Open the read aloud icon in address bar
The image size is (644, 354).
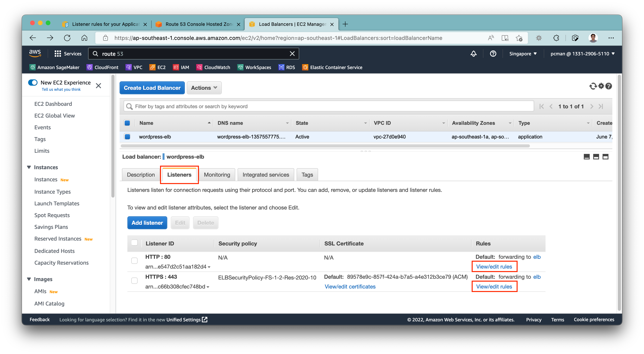pos(491,38)
